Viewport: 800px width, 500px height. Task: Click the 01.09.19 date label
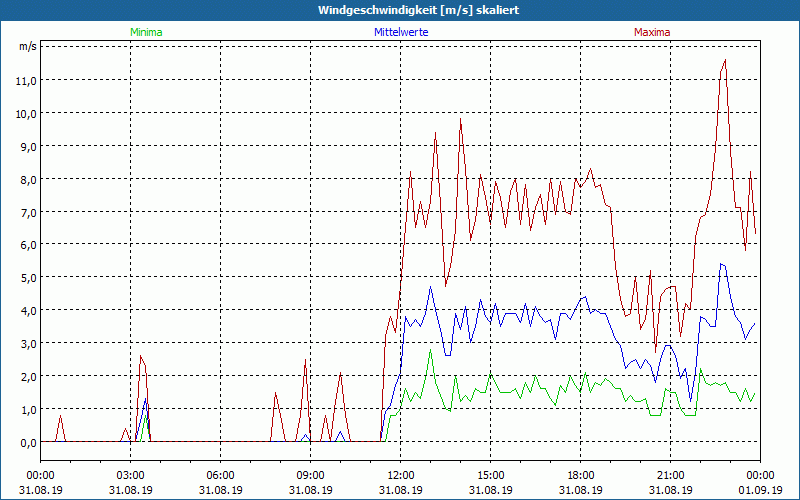pyautogui.click(x=760, y=490)
